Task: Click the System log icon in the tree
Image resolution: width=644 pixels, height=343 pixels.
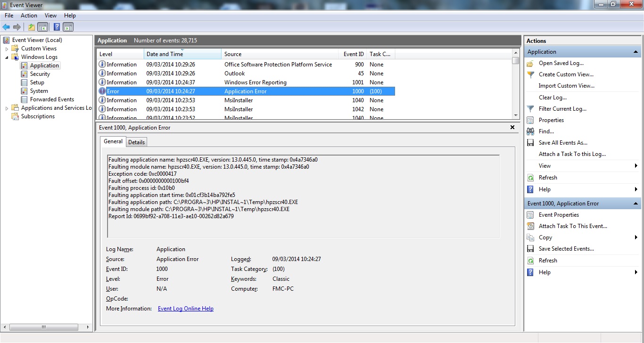Action: tap(25, 91)
